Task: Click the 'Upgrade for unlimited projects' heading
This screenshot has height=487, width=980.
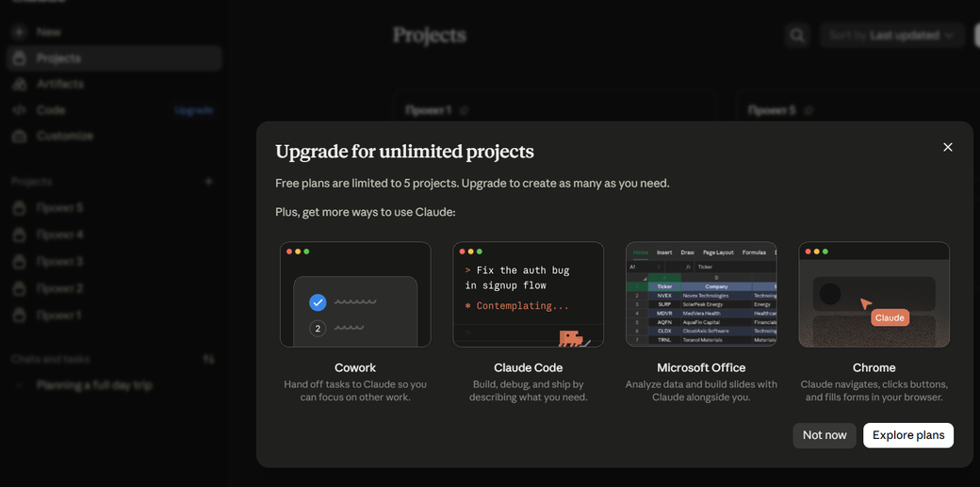Action: (404, 152)
